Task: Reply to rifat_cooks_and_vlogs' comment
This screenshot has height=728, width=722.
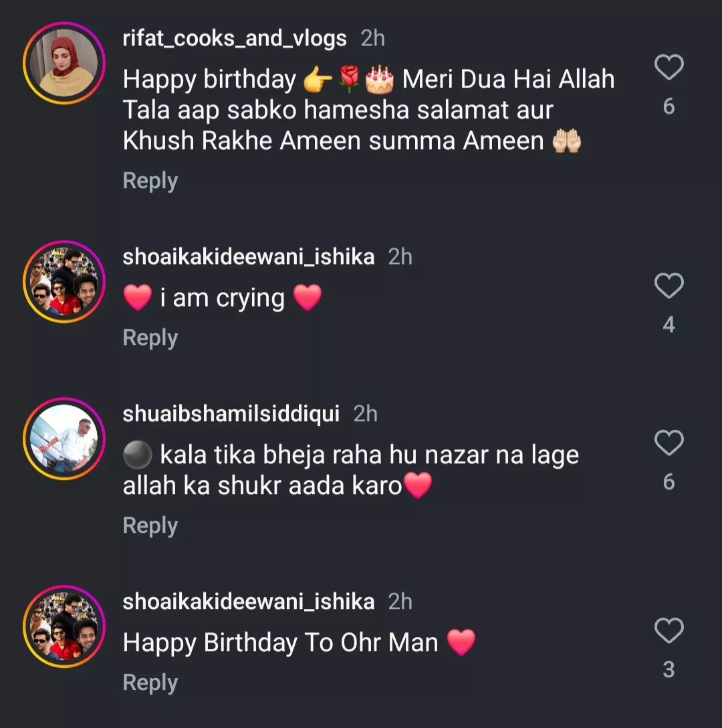Action: pos(150,181)
